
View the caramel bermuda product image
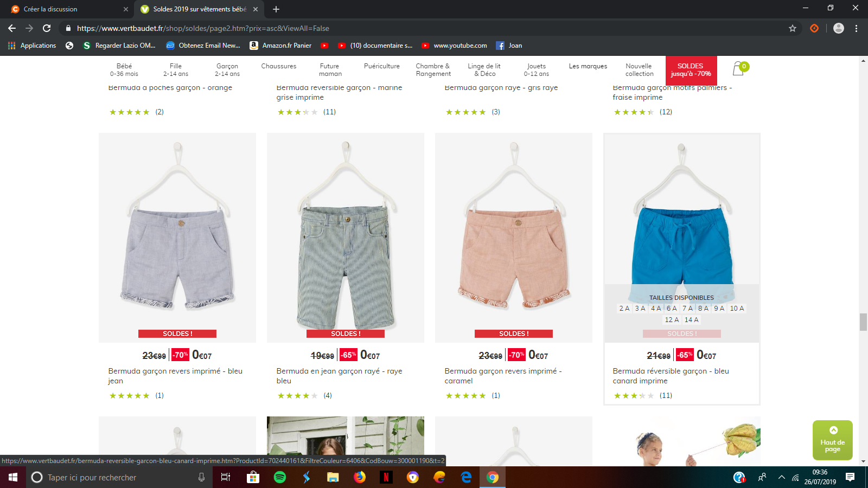pyautogui.click(x=513, y=237)
